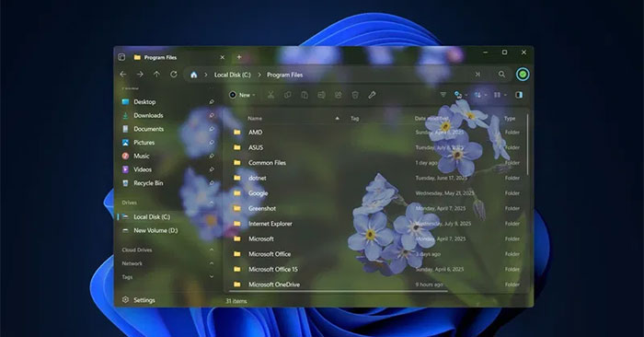Image resolution: width=644 pixels, height=337 pixels.
Task: Click the vertical scrollbar of the file list
Action: click(527, 145)
